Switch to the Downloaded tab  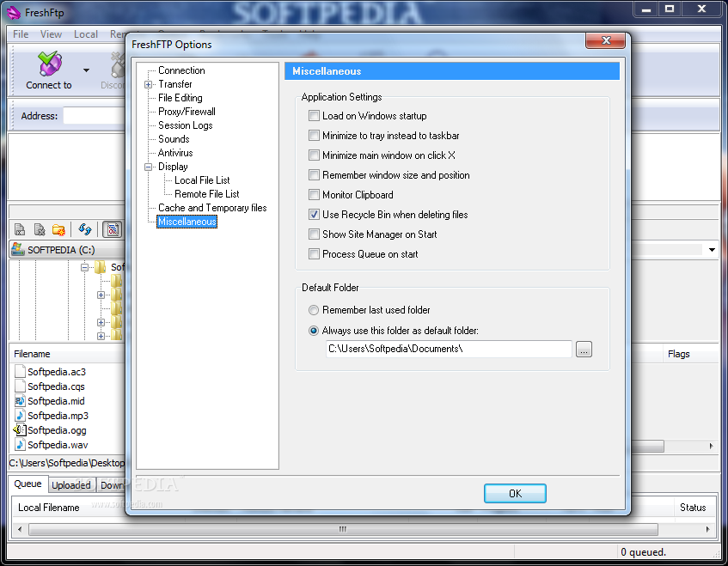tap(111, 485)
